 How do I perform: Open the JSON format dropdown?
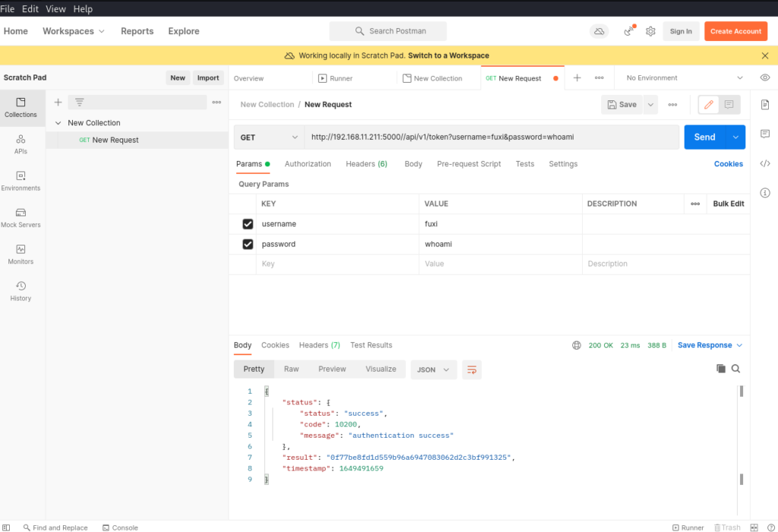[x=433, y=369]
